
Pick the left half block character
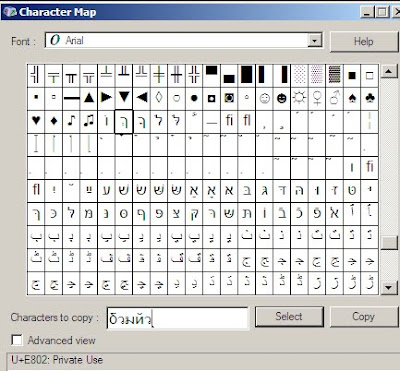pos(264,75)
